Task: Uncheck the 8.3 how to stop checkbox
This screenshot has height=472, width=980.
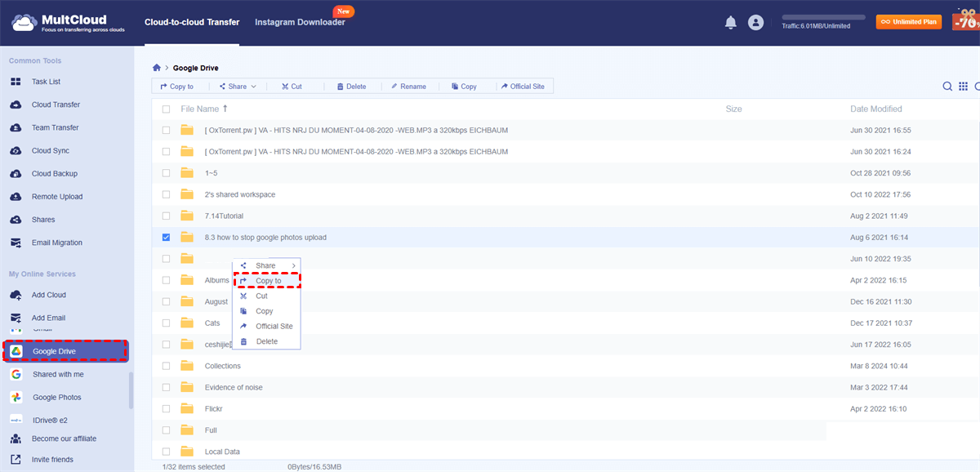Action: (x=167, y=237)
